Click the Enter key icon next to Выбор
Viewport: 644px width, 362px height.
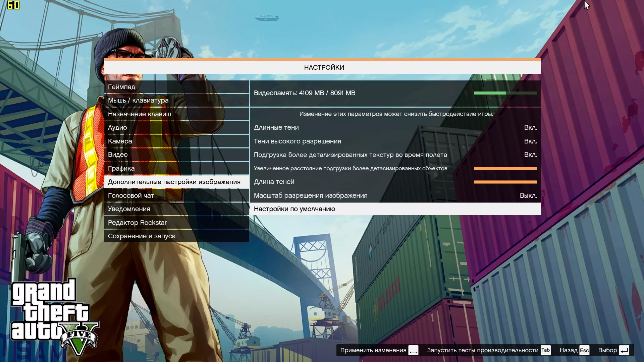pos(624,350)
